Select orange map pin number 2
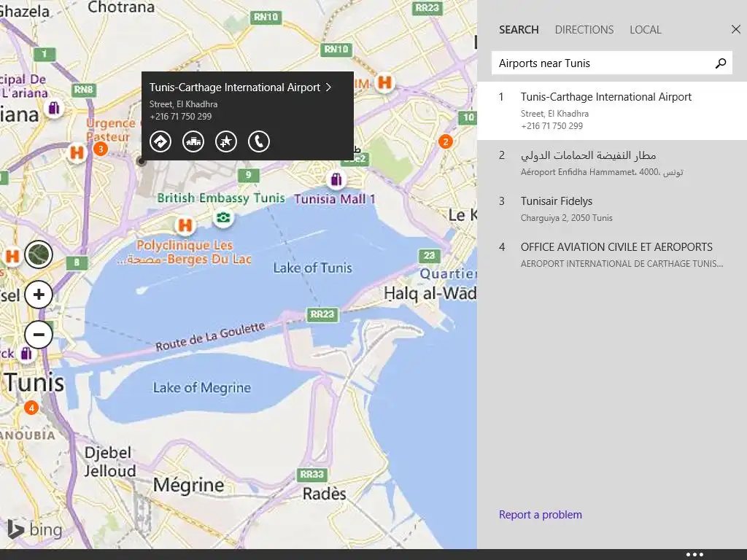747x560 pixels. (446, 141)
